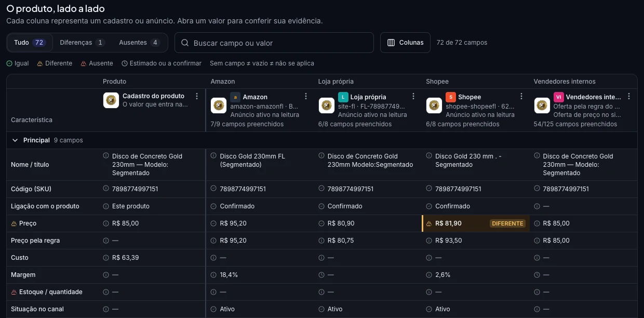Open the Colunas column selector
Screen dimensions: 644x318
[x=405, y=43]
